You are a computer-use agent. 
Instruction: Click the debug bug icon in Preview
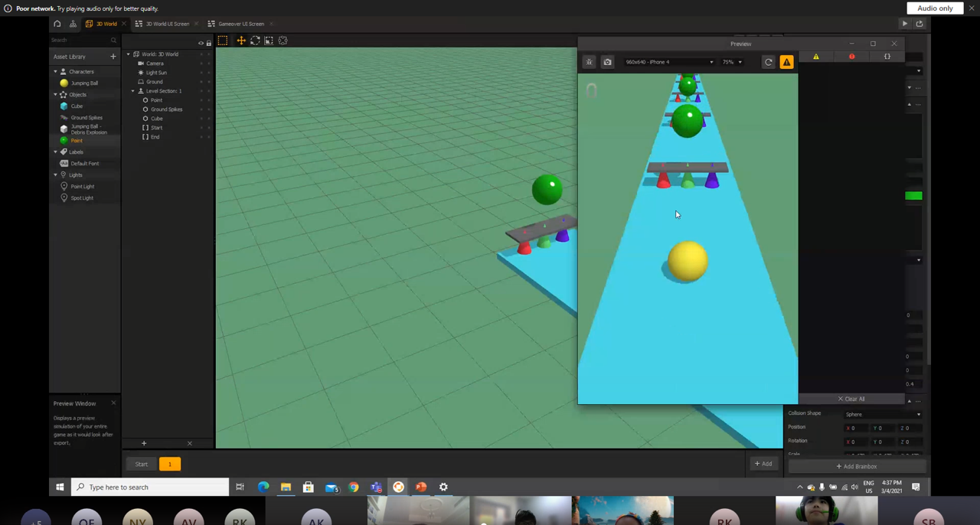tap(589, 62)
